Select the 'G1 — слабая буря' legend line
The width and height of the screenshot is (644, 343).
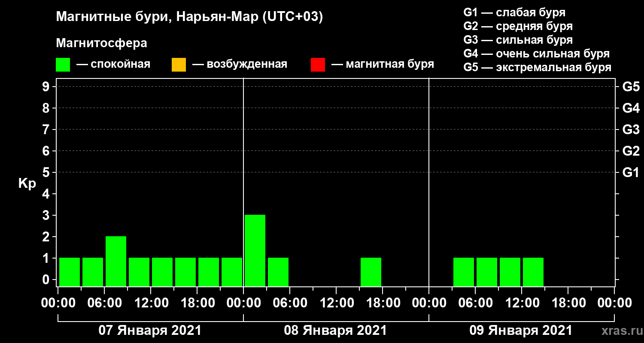point(514,12)
